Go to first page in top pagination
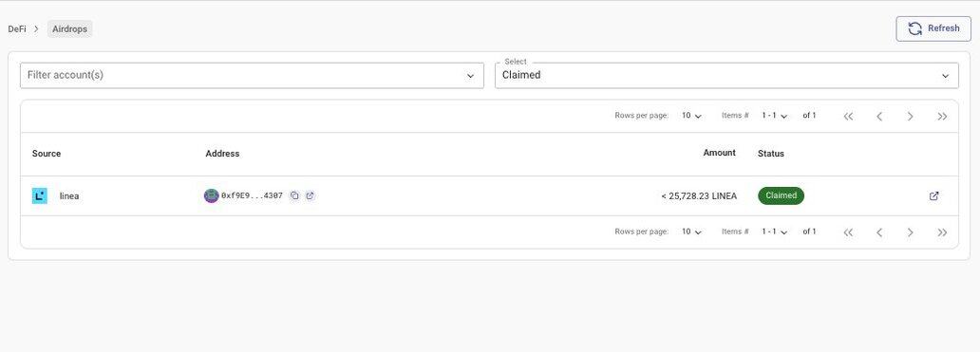980x352 pixels. click(848, 116)
